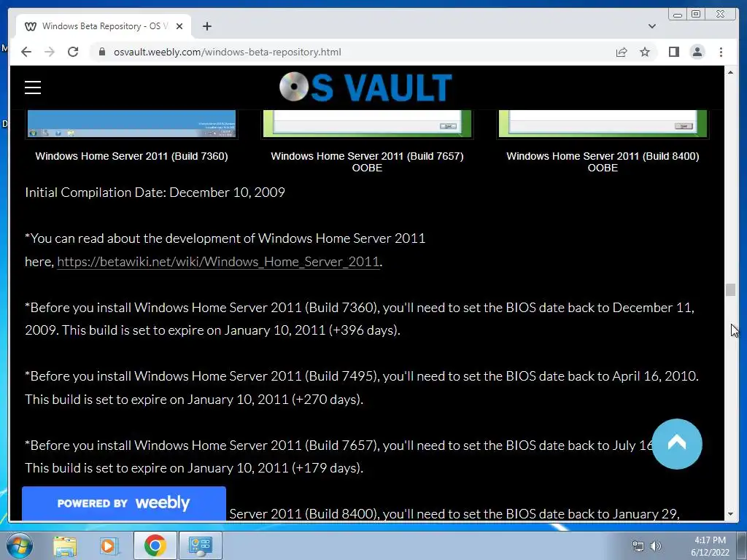Jump to top with the blue arrow button

tap(676, 444)
